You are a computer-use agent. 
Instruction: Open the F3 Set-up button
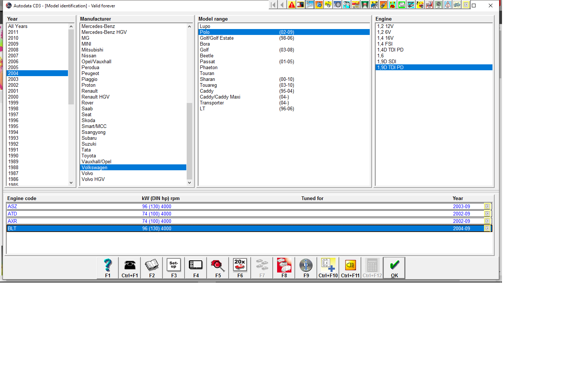174,268
